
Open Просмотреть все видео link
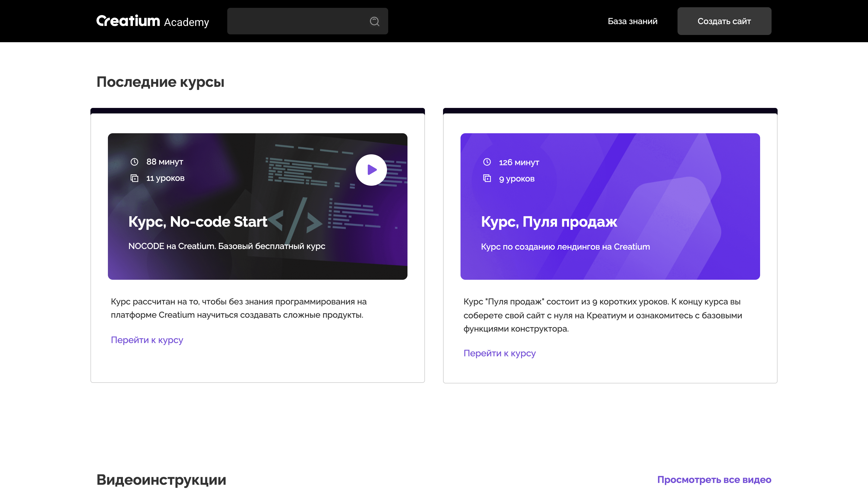pos(714,480)
